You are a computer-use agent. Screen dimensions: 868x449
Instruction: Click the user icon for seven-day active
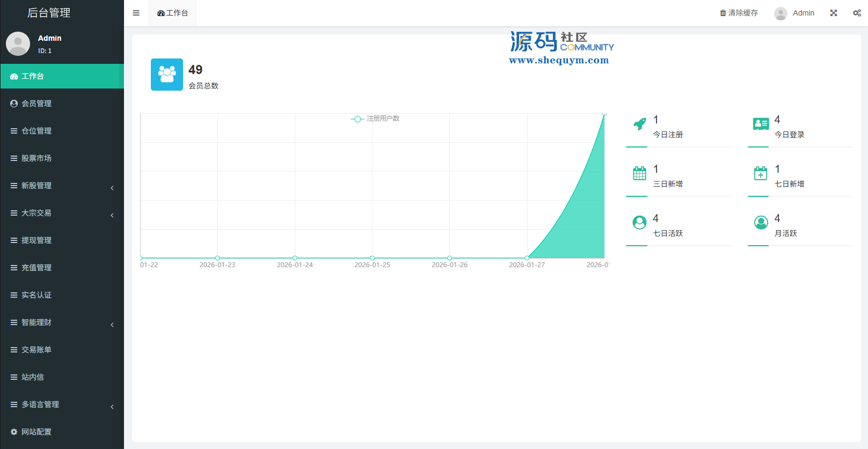click(639, 223)
